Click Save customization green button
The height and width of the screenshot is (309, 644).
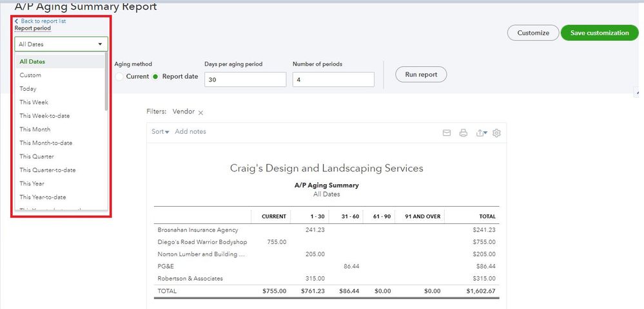(599, 33)
